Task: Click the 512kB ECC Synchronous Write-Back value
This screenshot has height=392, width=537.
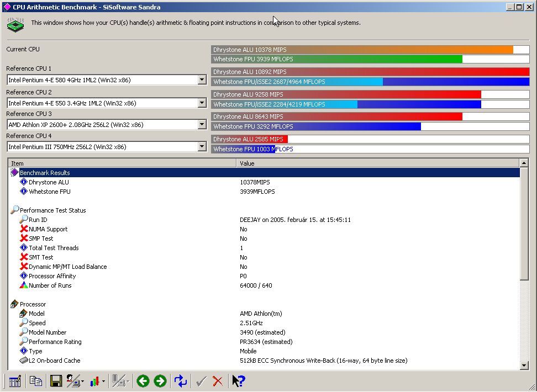Action: [x=324, y=361]
